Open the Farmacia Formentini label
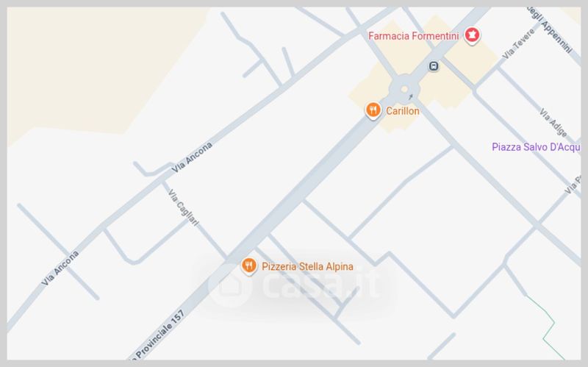 (x=413, y=36)
